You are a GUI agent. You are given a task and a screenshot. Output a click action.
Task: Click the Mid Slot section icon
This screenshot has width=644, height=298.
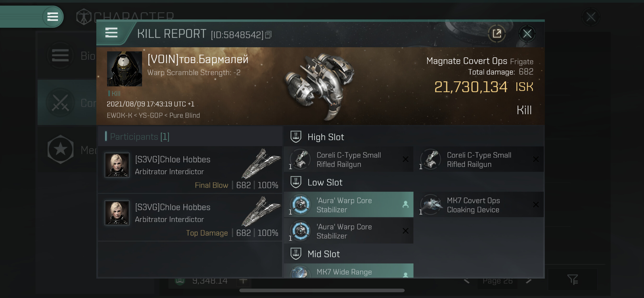[296, 254]
